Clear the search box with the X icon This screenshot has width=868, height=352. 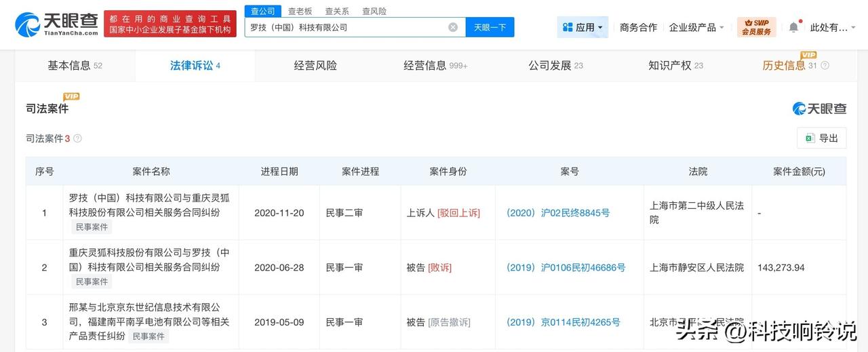[453, 27]
